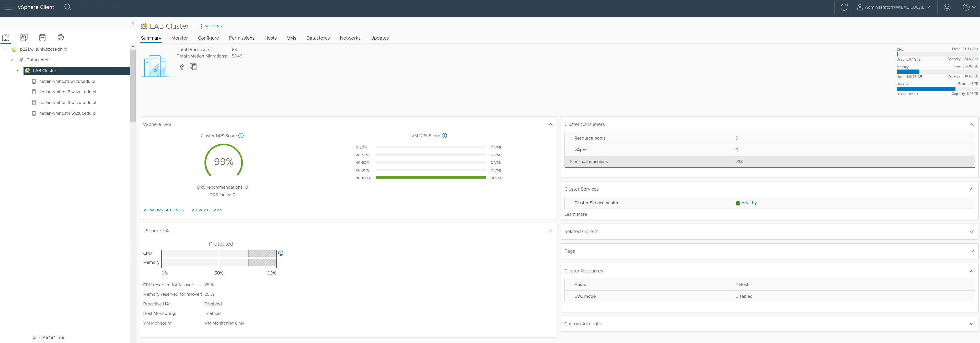
Task: Open the Monitor tab
Action: [180, 38]
